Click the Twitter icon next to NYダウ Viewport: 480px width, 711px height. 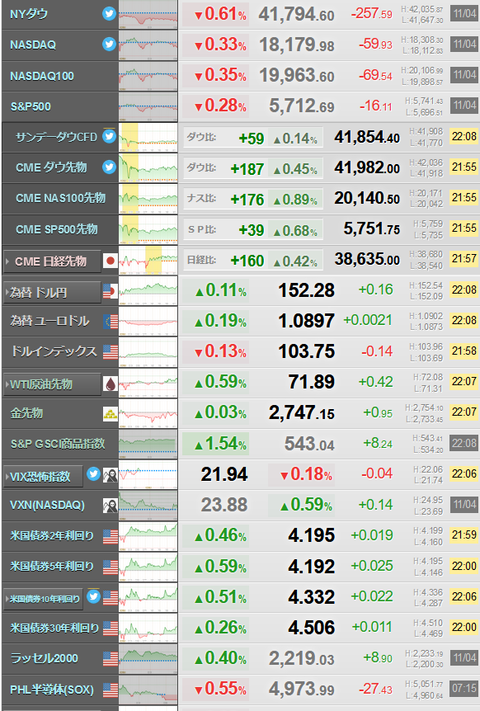pos(109,14)
